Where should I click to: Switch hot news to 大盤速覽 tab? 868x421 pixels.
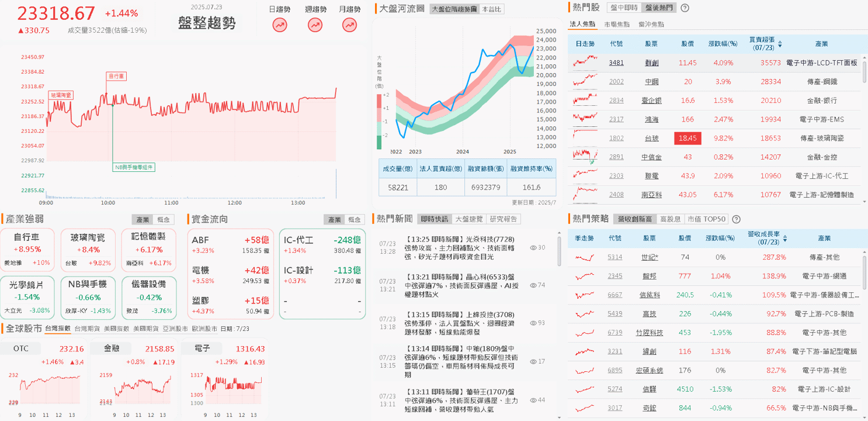tap(469, 219)
